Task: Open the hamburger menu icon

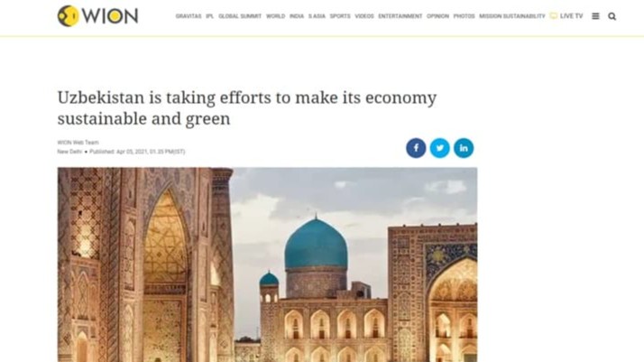Action: pos(595,16)
